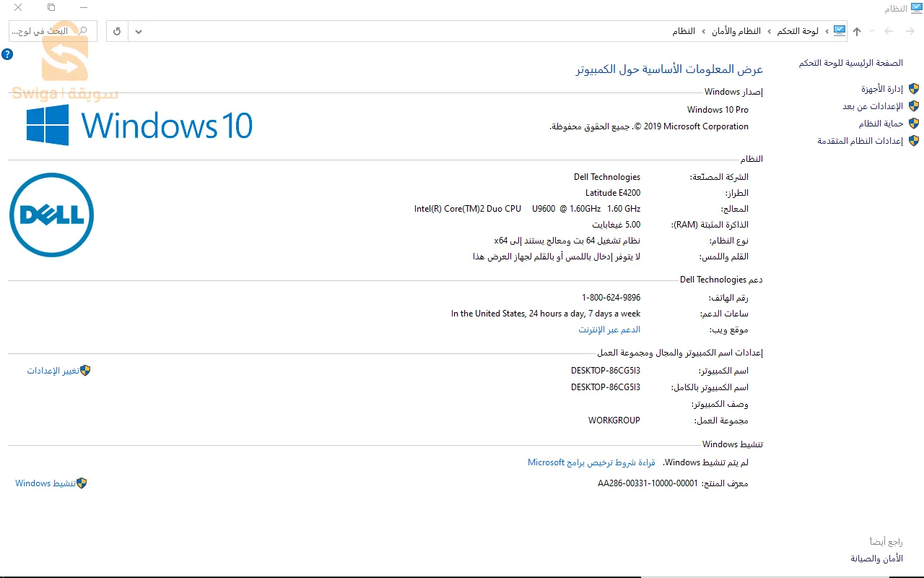This screenshot has height=578, width=924.
Task: Click the computer icon in breadcrumb
Action: pyautogui.click(x=839, y=30)
